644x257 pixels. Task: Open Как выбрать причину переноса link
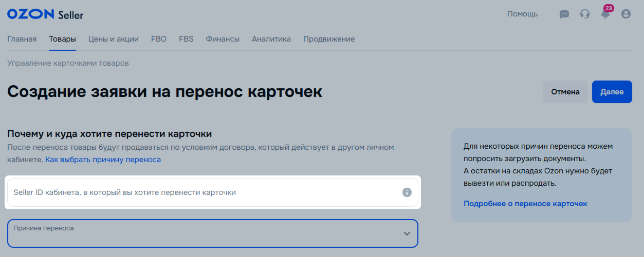pos(103,160)
